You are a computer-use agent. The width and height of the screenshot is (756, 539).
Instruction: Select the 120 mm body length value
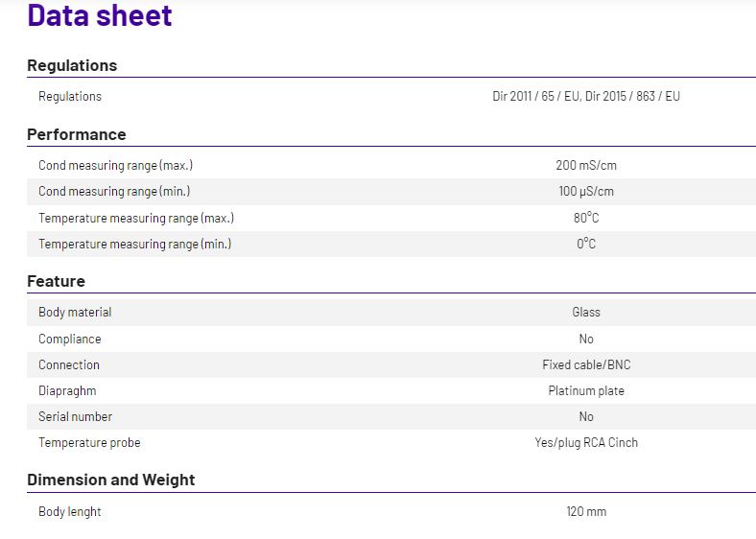[586, 511]
